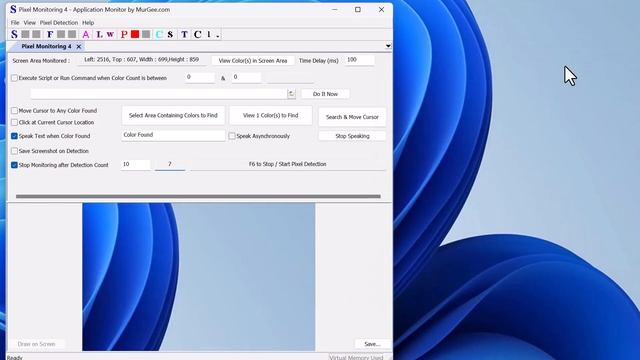
Task: Click the Screen Area Monitored label
Action: pyautogui.click(x=41, y=60)
